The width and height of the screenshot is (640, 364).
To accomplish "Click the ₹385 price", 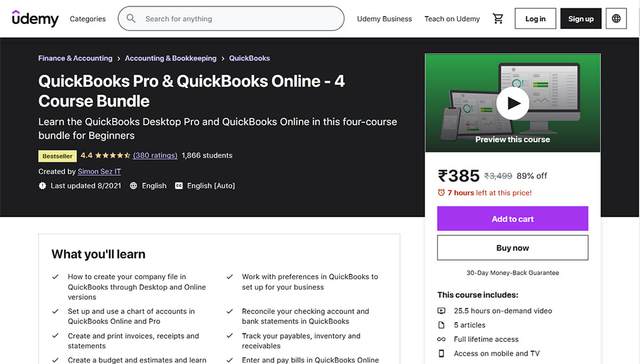I will 458,176.
